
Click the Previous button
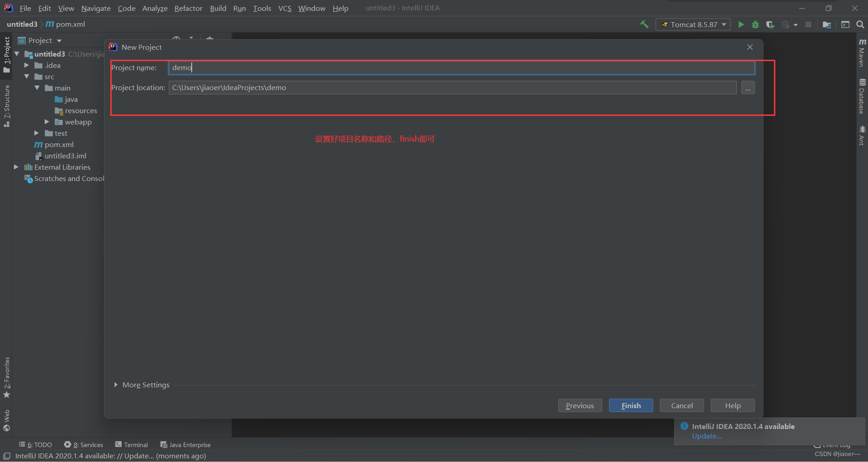pos(580,405)
